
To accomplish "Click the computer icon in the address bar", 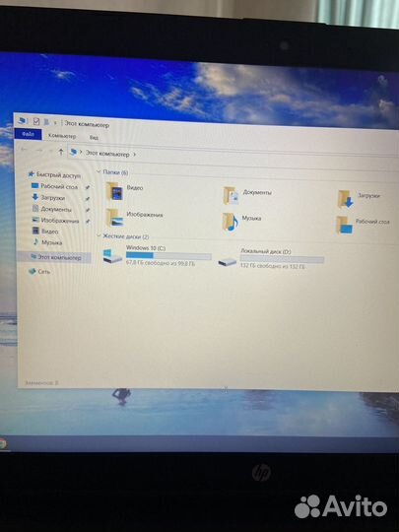I will point(73,152).
